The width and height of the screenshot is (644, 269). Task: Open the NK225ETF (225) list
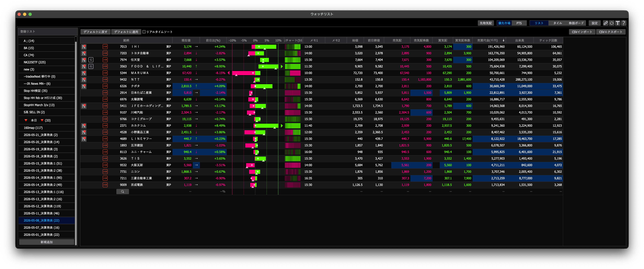click(47, 62)
